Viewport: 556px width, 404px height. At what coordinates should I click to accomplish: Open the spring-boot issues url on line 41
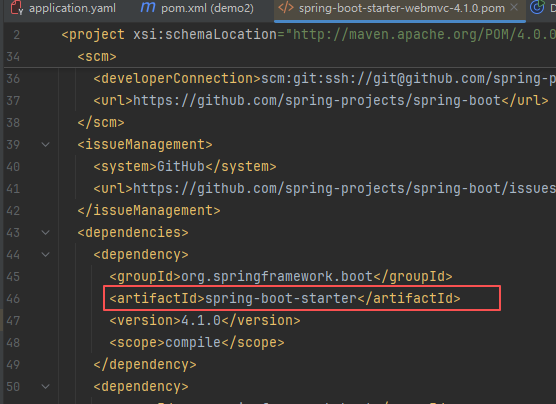coord(344,188)
